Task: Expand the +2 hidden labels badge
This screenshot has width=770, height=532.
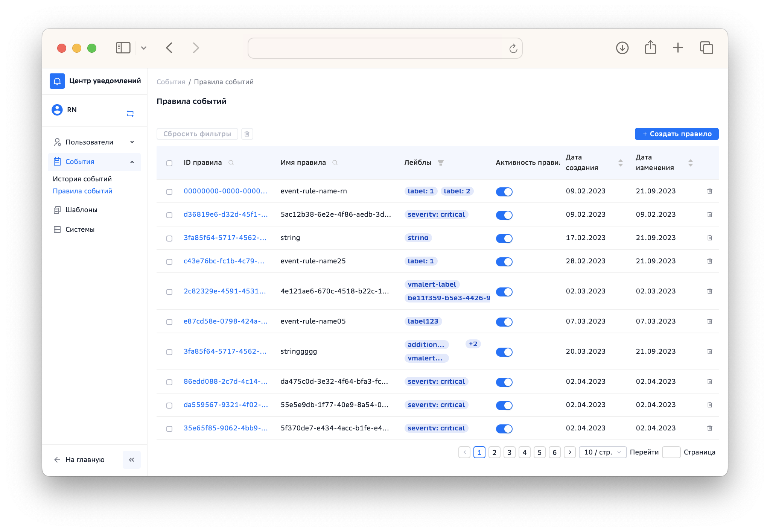Action: [x=473, y=344]
